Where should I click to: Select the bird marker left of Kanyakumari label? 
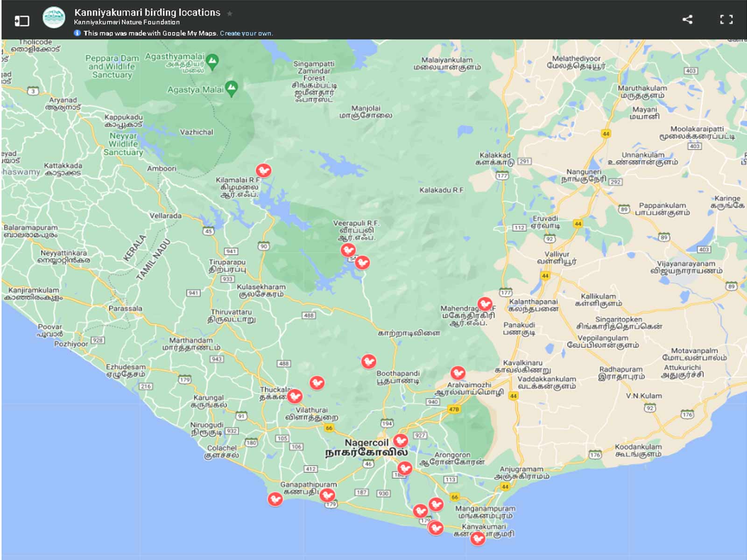(x=436, y=528)
